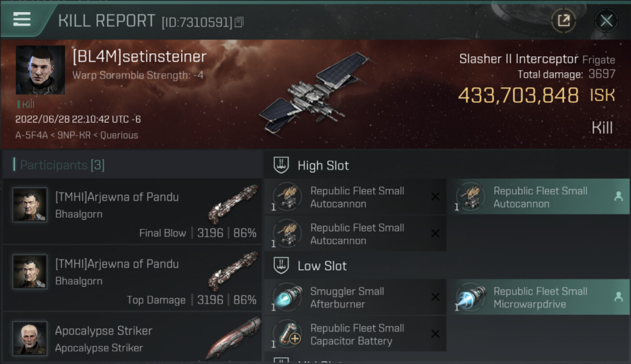Open the A-5F4A system location link

pyautogui.click(x=31, y=135)
